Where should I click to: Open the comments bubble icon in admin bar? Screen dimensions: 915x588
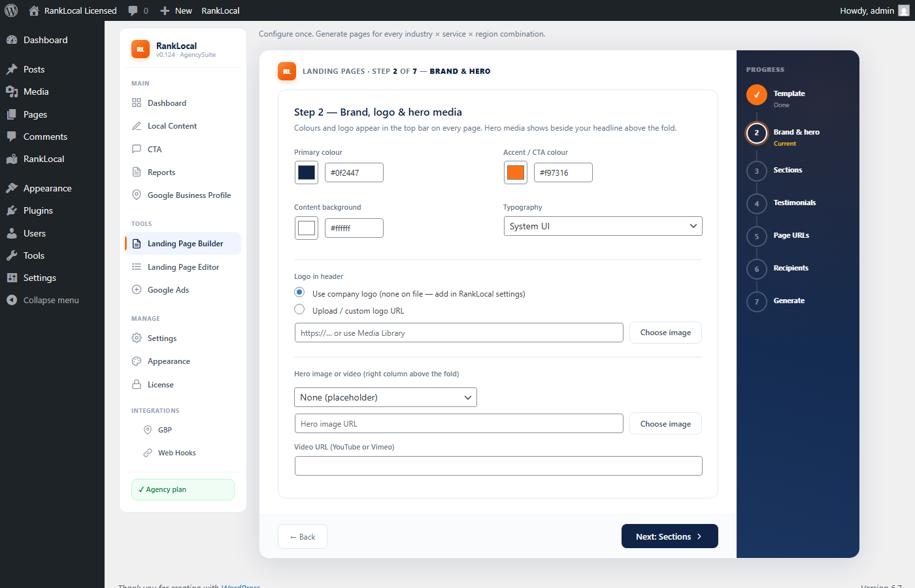coord(133,10)
